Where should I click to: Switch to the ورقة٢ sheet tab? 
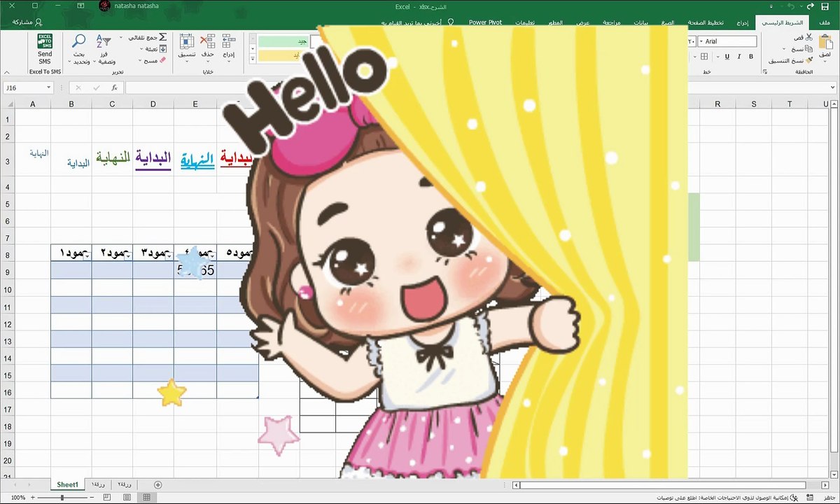pos(125,484)
